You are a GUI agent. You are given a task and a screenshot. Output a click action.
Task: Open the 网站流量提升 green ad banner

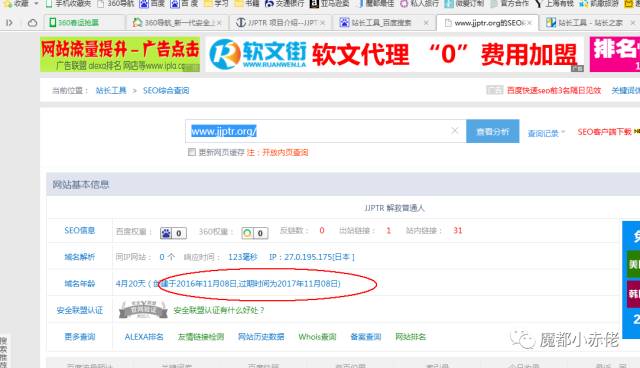(x=120, y=54)
